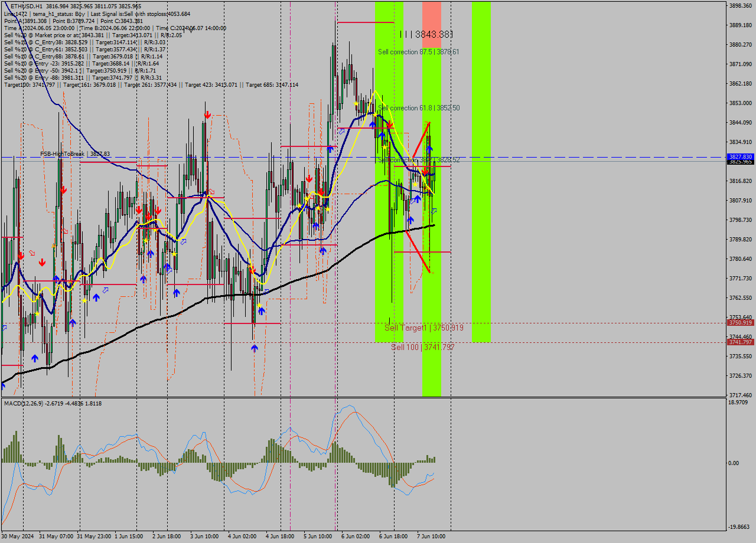756x543 pixels.
Task: Select the Sell correction 87.5 label
Action: pyautogui.click(x=418, y=52)
